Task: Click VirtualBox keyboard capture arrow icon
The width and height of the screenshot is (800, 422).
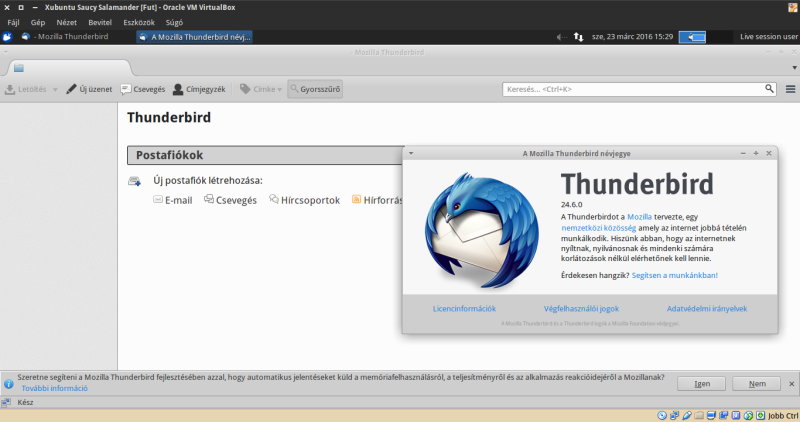Action: click(x=760, y=415)
